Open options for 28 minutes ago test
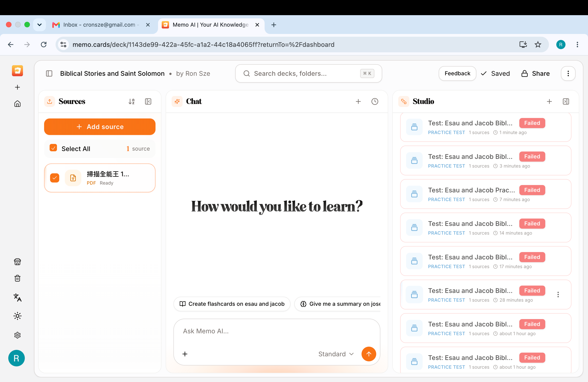Image resolution: width=588 pixels, height=382 pixels. (558, 294)
